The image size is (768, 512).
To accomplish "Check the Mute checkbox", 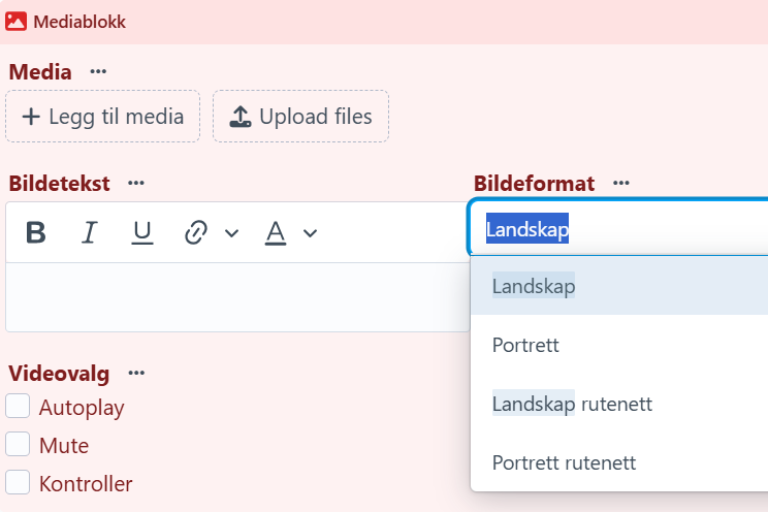I will coord(18,444).
